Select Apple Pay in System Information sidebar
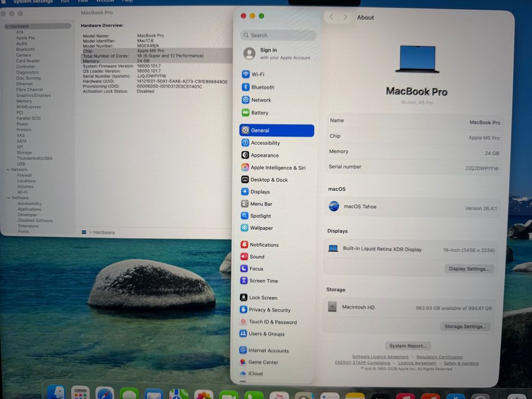532x399 pixels. [x=26, y=38]
